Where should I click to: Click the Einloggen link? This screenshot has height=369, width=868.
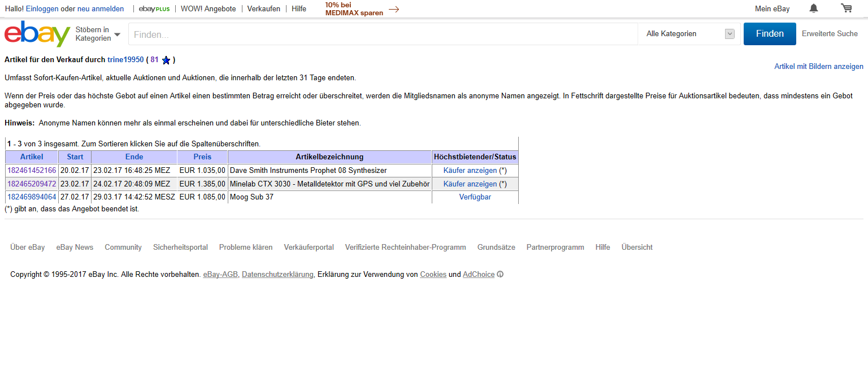click(x=42, y=9)
